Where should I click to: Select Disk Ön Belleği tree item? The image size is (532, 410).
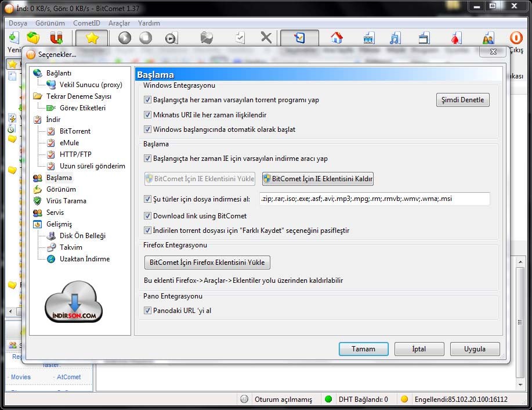82,236
